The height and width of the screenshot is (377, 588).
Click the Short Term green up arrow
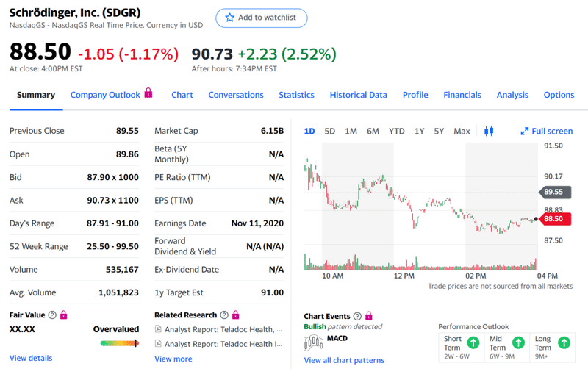(x=474, y=342)
